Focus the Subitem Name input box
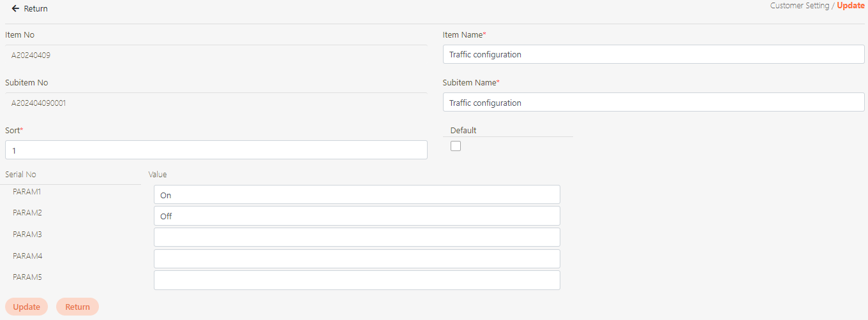Image resolution: width=868 pixels, height=320 pixels. coord(653,103)
